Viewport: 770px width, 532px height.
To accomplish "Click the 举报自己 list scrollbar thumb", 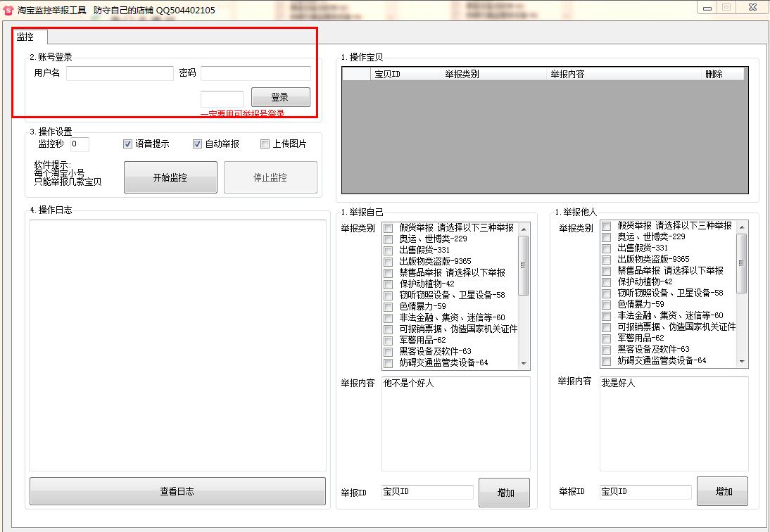I will (524, 265).
